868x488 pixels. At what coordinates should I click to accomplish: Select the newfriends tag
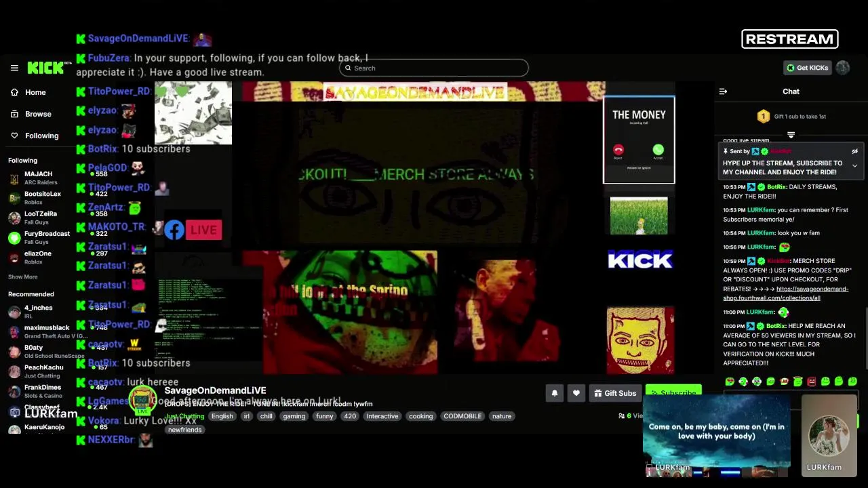(x=184, y=430)
